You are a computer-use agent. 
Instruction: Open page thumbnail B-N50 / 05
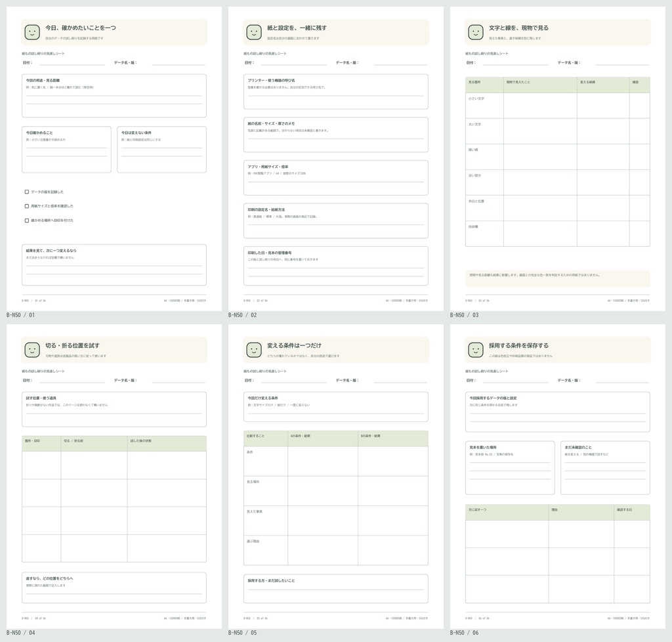(x=335, y=476)
